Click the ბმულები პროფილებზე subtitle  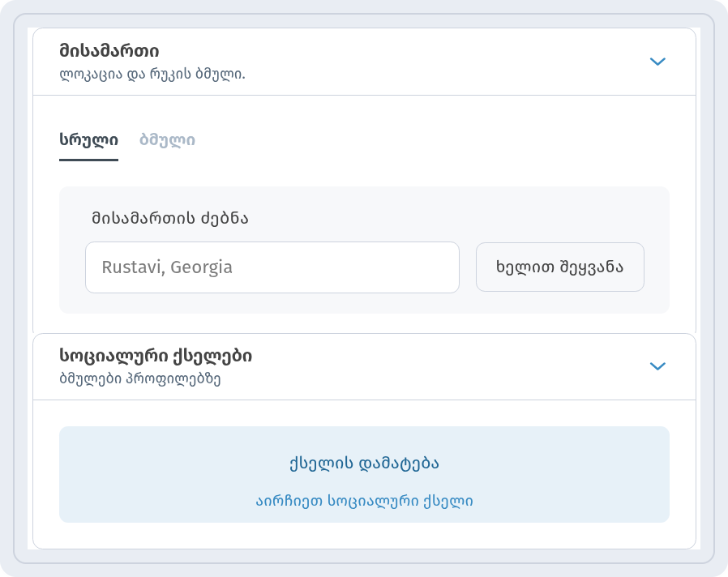point(139,378)
